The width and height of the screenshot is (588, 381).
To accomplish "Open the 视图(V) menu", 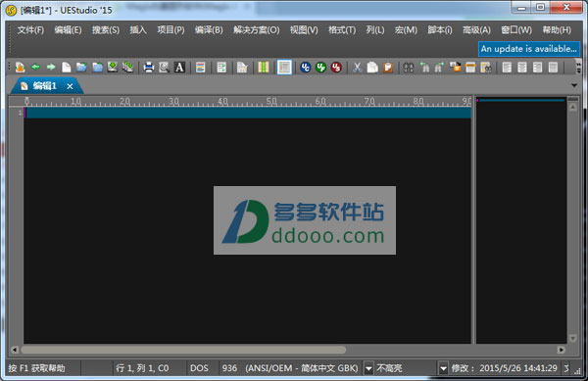I will [x=304, y=30].
